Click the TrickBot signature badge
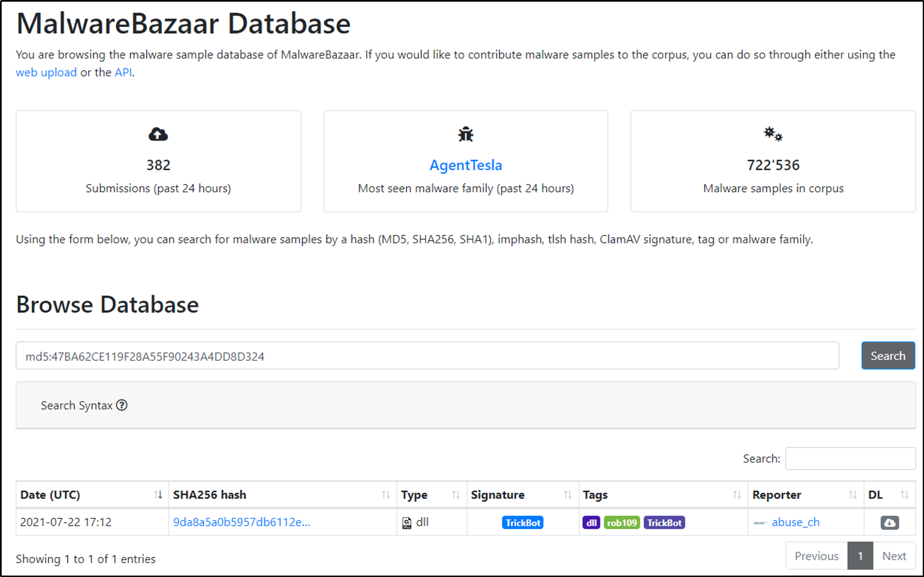 click(x=522, y=522)
